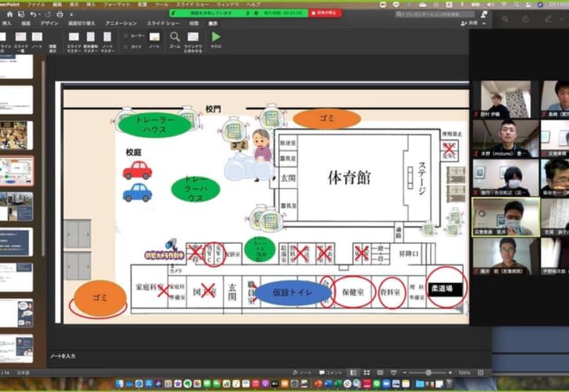Select the 柔道場 black label on slide
The width and height of the screenshot is (569, 392).
446,289
